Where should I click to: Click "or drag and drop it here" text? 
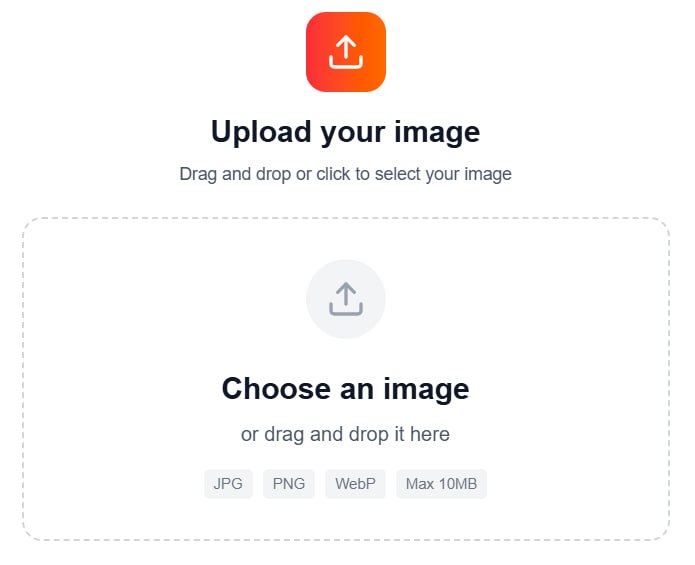point(345,434)
